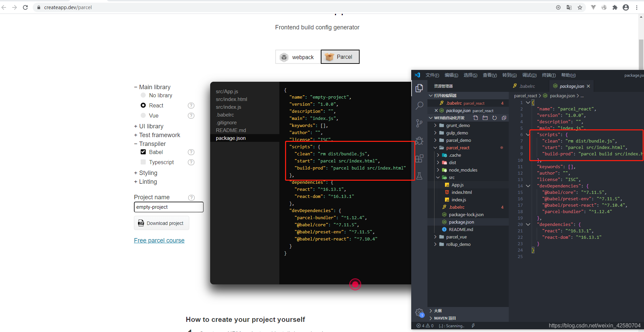Close package.json in open editors list

tap(436, 110)
